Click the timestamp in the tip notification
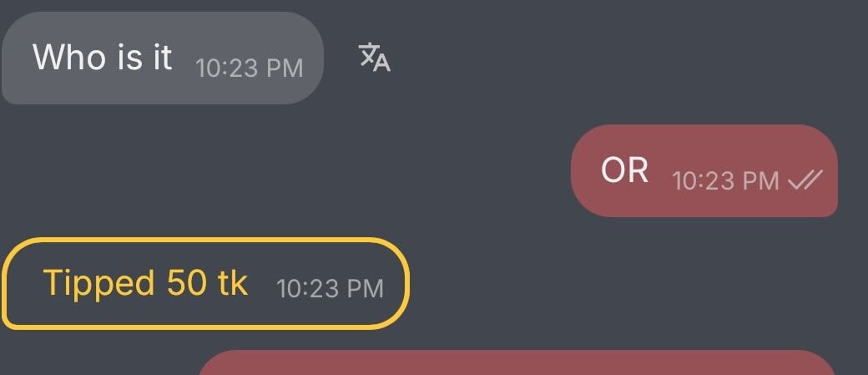Image resolution: width=868 pixels, height=375 pixels. click(330, 289)
